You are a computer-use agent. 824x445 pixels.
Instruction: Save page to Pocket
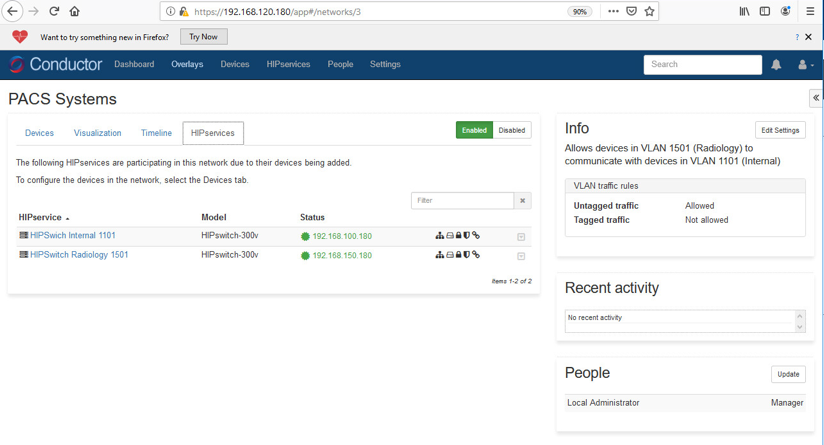(x=631, y=12)
